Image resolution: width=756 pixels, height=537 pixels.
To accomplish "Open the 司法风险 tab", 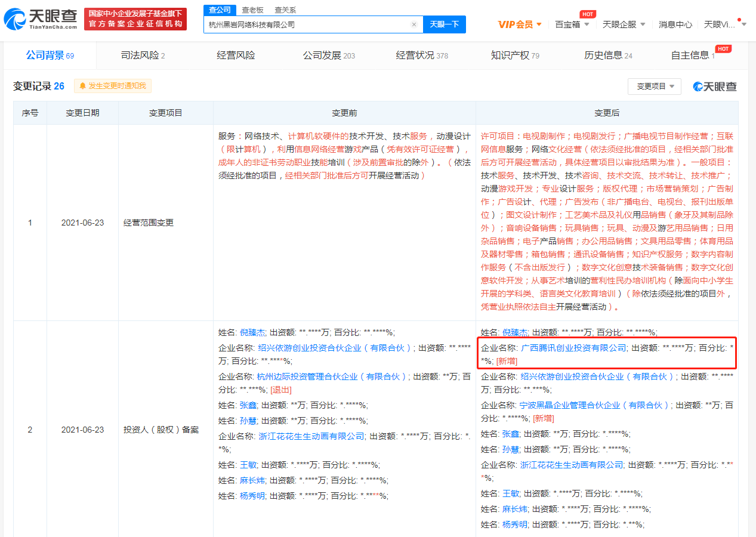I will 143,55.
